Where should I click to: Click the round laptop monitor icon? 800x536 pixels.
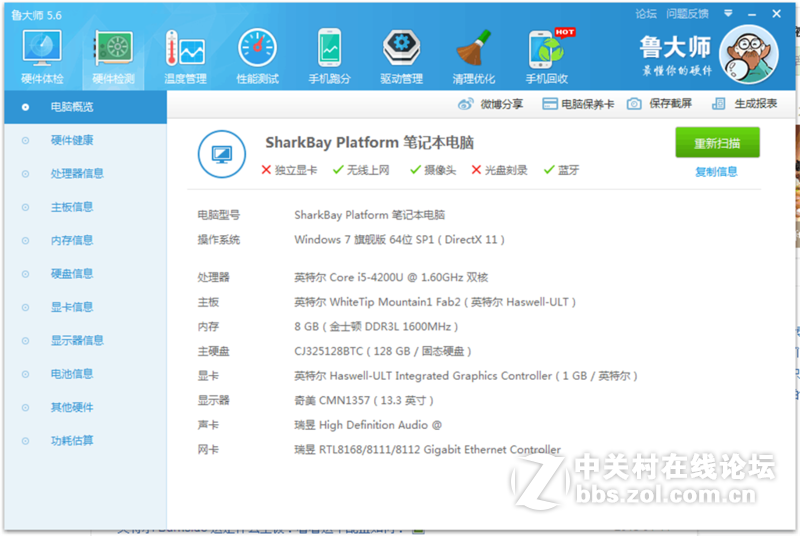click(222, 154)
